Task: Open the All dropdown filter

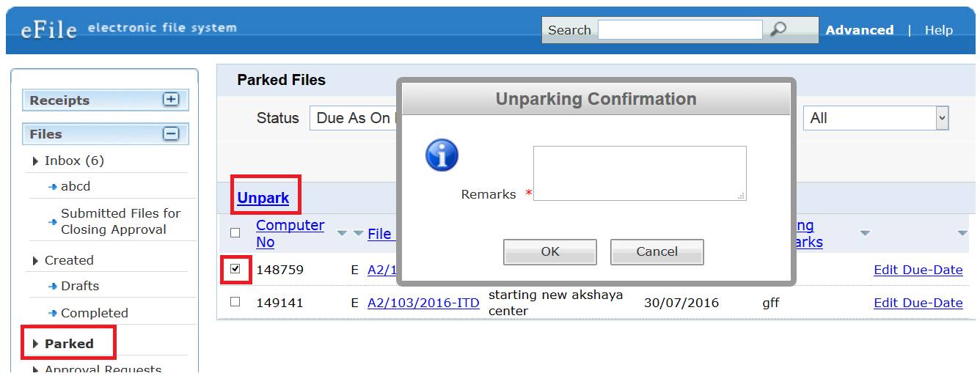Action: 876,118
